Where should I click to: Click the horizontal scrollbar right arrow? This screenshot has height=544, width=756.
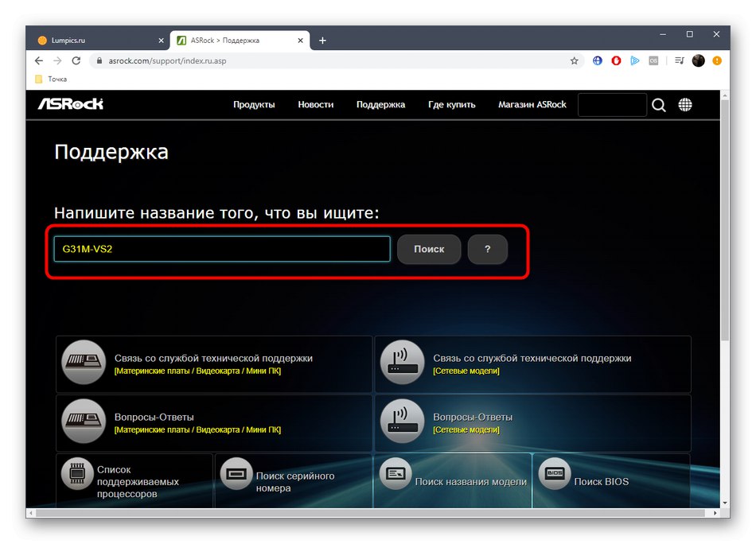715,513
